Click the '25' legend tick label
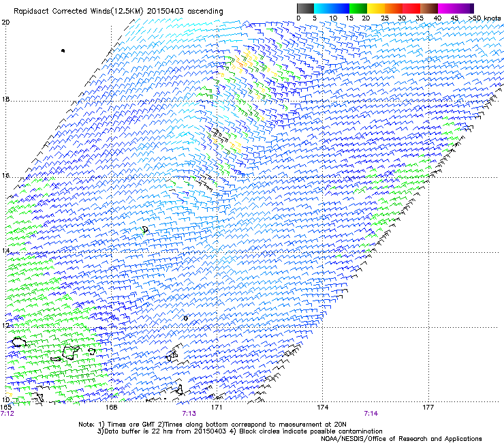Viewport: 504px width, 443px height. (385, 18)
